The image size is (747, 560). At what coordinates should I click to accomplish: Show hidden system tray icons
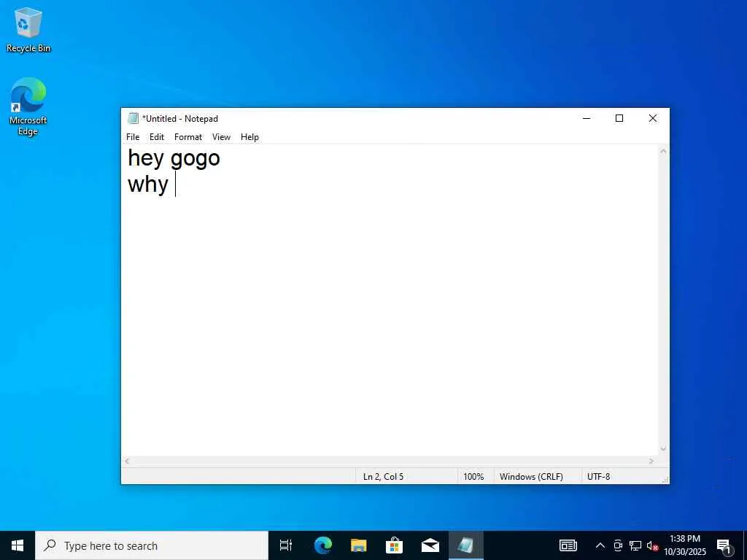point(600,545)
